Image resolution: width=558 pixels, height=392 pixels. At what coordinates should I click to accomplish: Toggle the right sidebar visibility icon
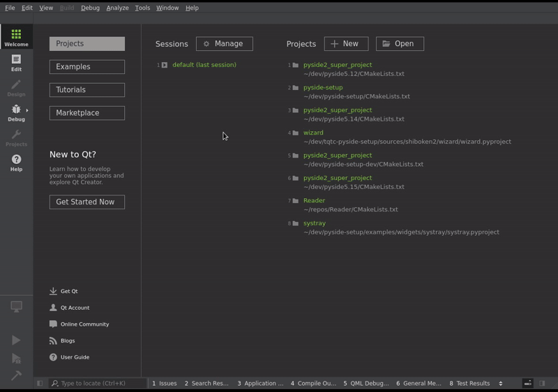(542, 383)
